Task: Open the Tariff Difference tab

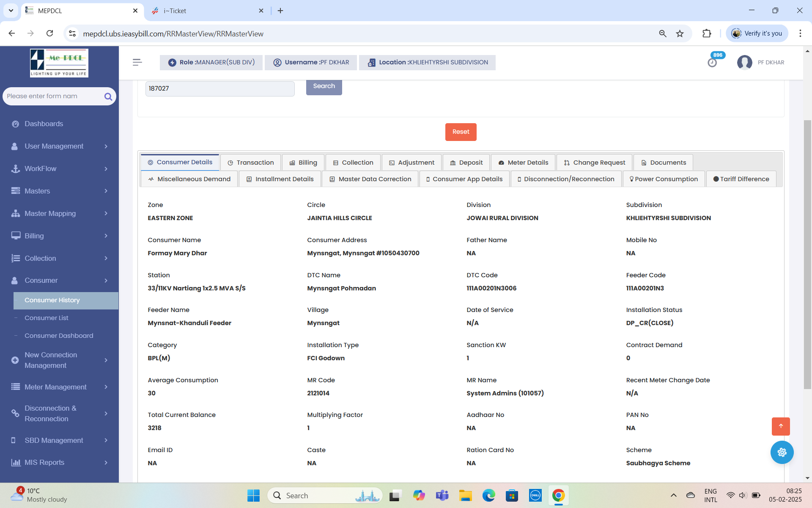Action: [x=741, y=179]
